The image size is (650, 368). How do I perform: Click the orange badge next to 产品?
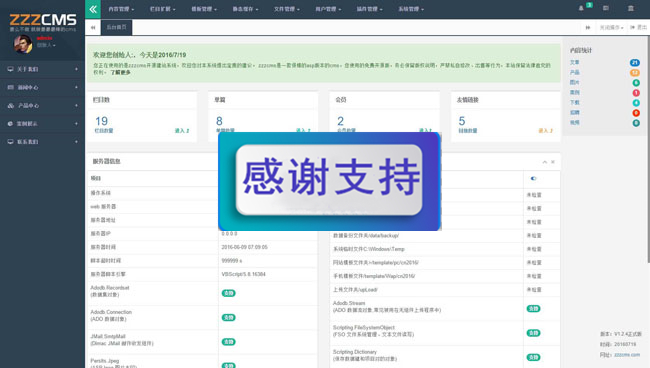[x=635, y=73]
